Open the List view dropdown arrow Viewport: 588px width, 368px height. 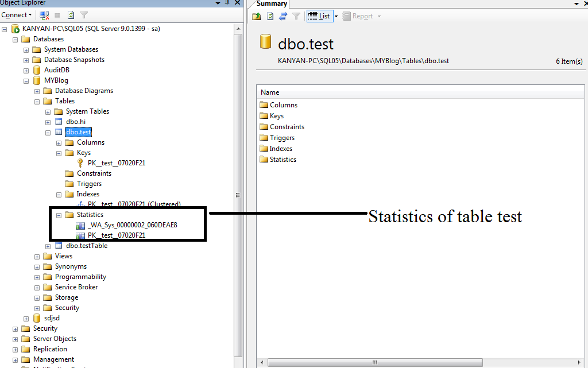336,17
